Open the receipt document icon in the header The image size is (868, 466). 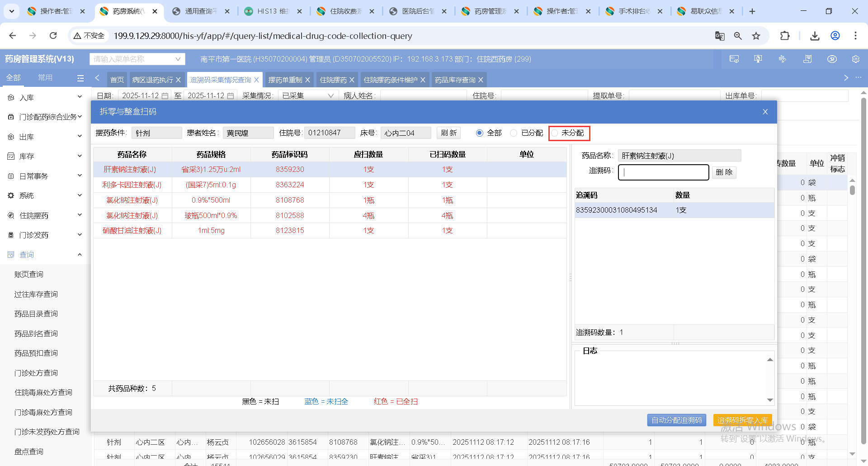click(807, 59)
